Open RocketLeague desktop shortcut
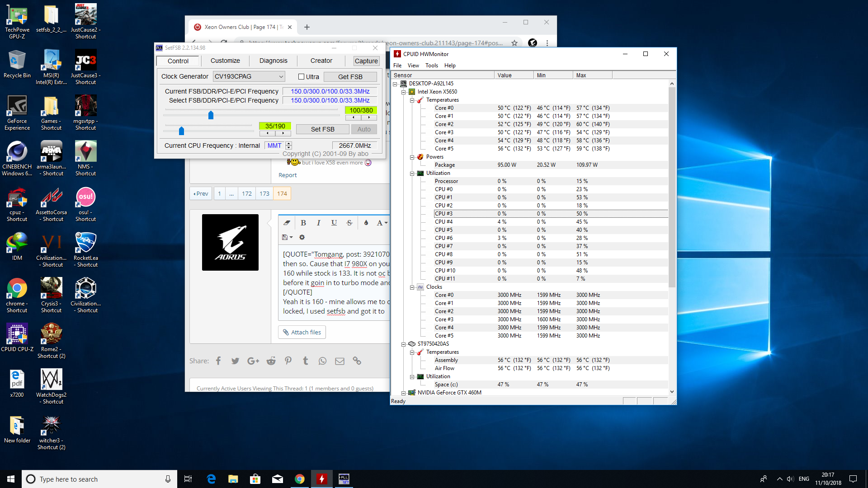Screen dimensions: 868x488 click(x=85, y=249)
